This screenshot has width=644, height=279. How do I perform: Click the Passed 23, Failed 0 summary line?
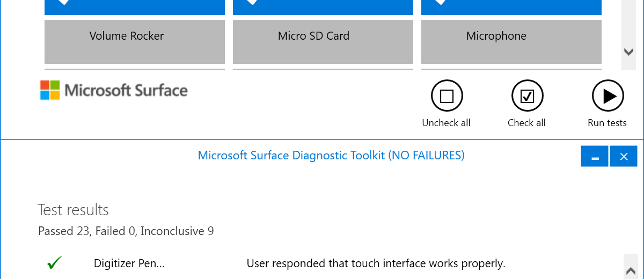tap(126, 231)
